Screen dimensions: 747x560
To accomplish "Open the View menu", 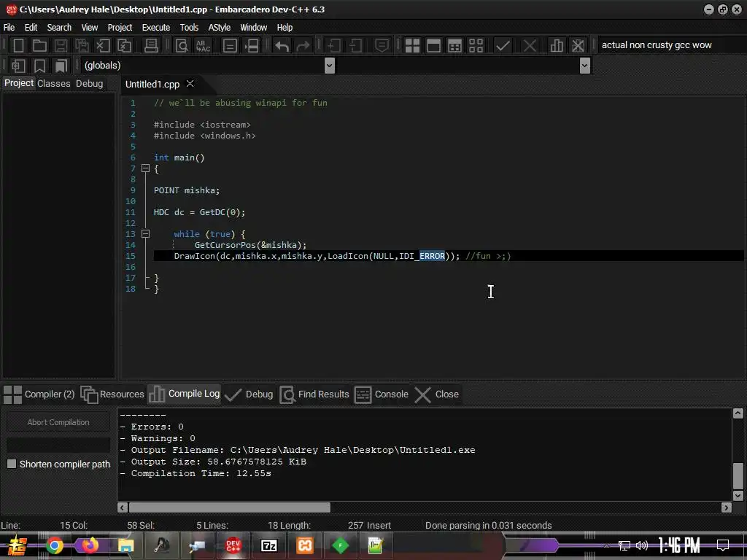I will click(x=90, y=27).
